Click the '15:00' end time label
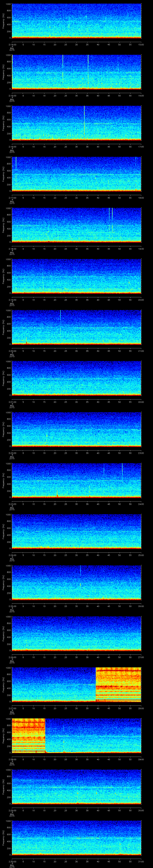 pos(141,44)
